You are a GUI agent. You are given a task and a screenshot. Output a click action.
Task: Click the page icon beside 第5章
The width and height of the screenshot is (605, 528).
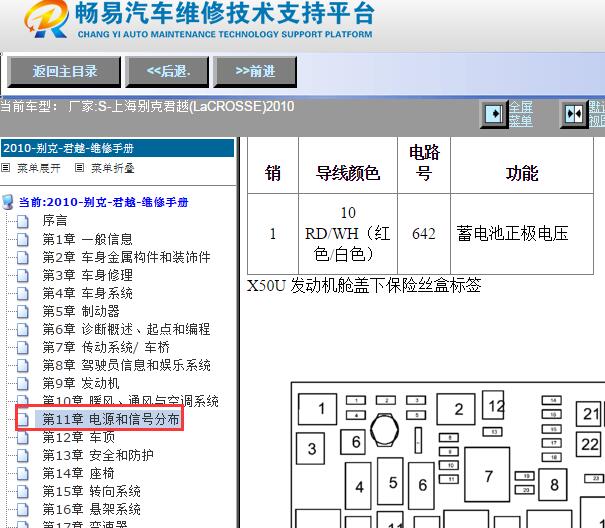(x=23, y=311)
